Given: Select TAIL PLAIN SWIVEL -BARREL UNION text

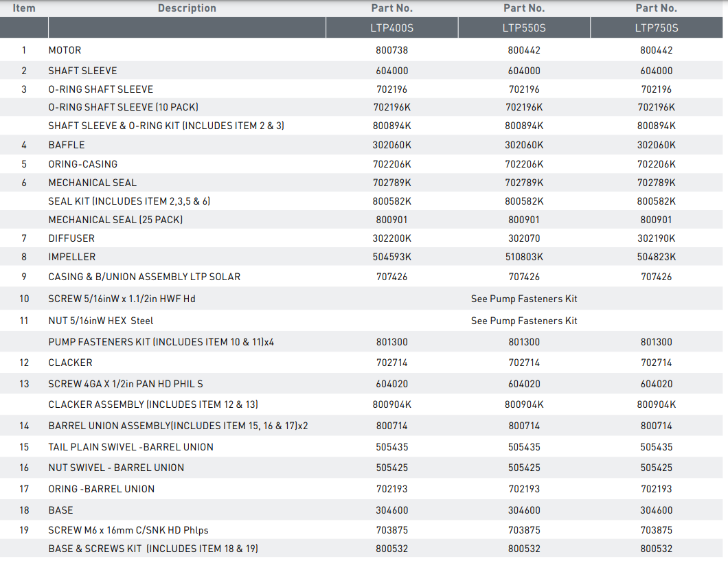Looking at the screenshot, I should pyautogui.click(x=131, y=447).
